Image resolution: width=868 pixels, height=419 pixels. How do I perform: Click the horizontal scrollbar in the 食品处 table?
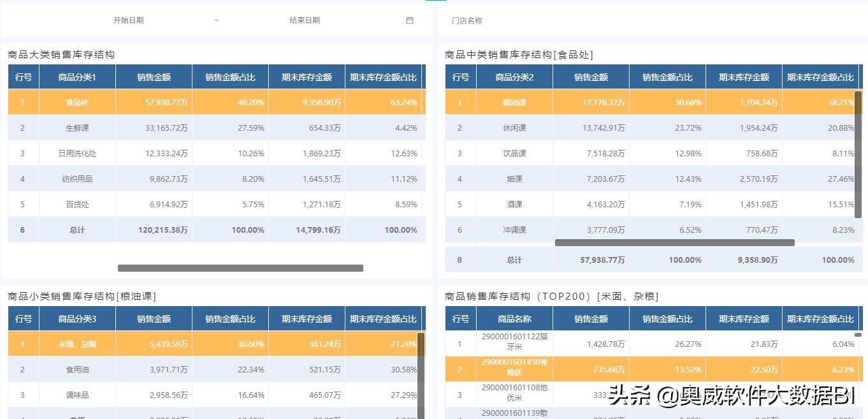676,242
